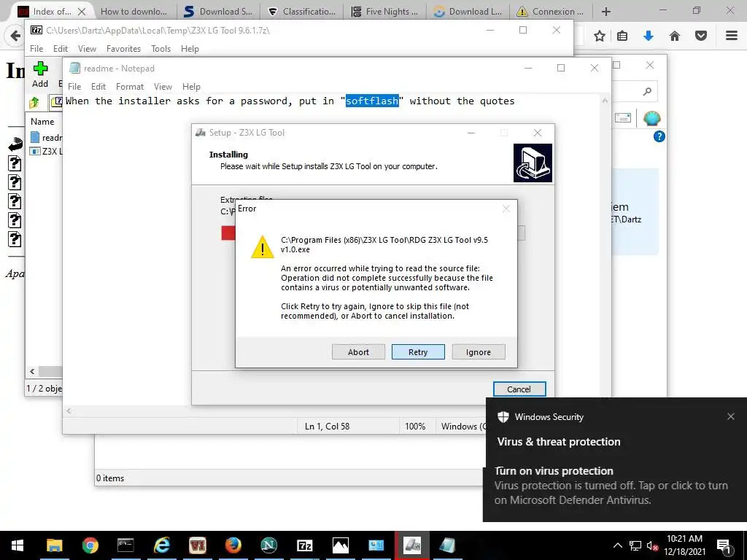Open the Firefox hamburger menu
This screenshot has width=747, height=560.
point(732,36)
